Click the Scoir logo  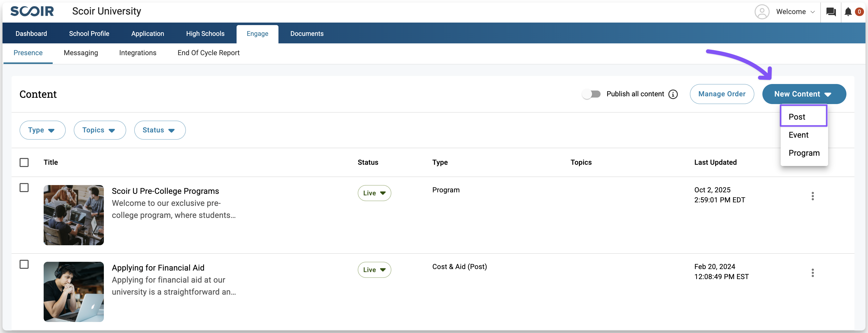coord(32,11)
